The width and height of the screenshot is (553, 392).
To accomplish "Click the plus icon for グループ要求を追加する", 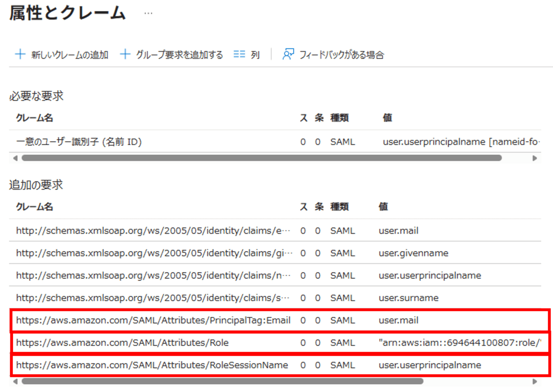I will (x=125, y=54).
